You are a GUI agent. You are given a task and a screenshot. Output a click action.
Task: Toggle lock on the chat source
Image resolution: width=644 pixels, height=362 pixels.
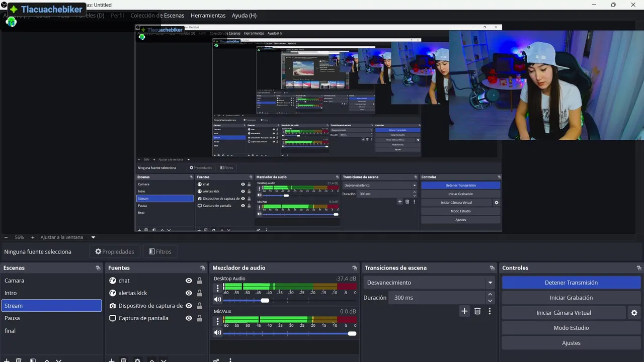[199, 281]
